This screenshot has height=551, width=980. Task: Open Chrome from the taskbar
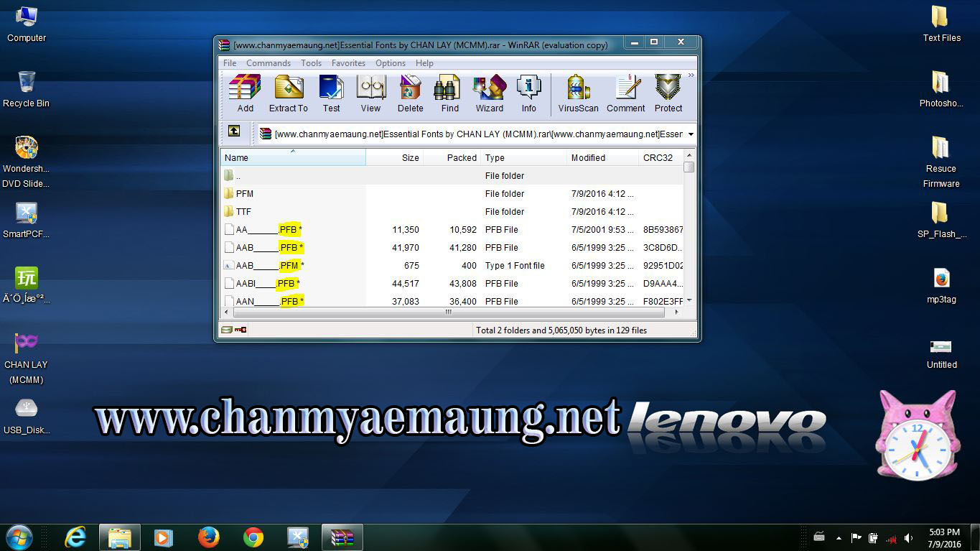point(253,537)
